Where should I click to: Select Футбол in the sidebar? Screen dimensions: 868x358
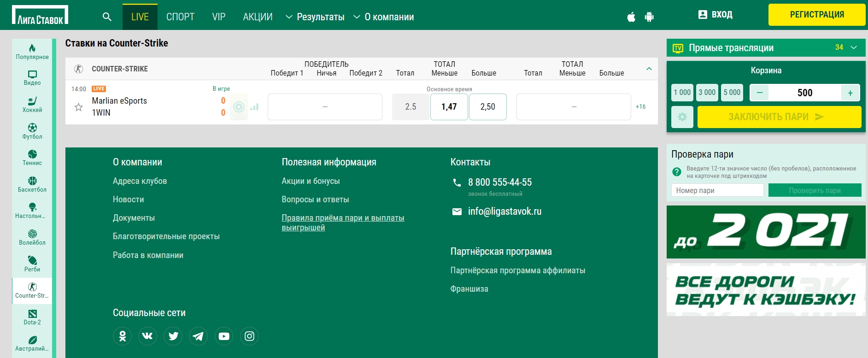32,131
